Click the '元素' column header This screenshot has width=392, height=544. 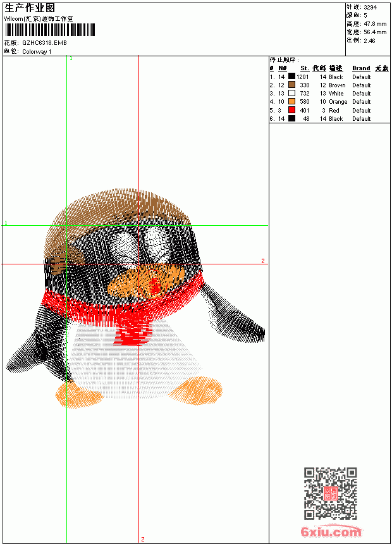coord(382,68)
